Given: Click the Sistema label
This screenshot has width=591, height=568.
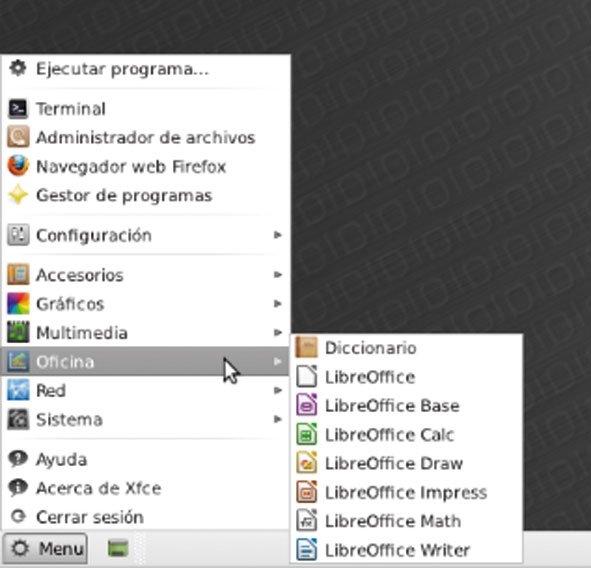Looking at the screenshot, I should [x=69, y=419].
